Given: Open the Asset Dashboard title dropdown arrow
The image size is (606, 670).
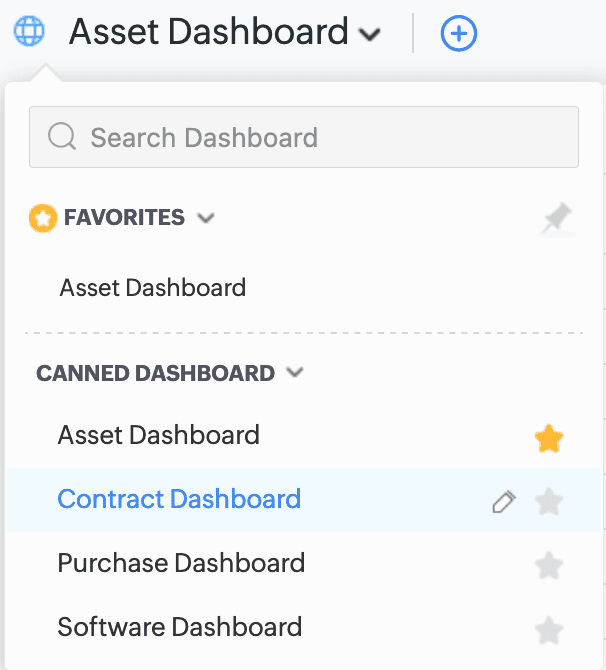Looking at the screenshot, I should 370,35.
